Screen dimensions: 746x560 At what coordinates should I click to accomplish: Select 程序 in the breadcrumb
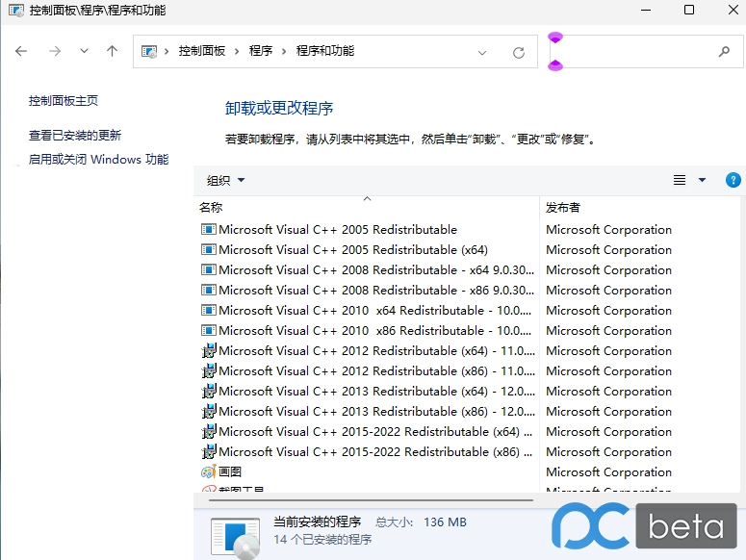pos(260,51)
